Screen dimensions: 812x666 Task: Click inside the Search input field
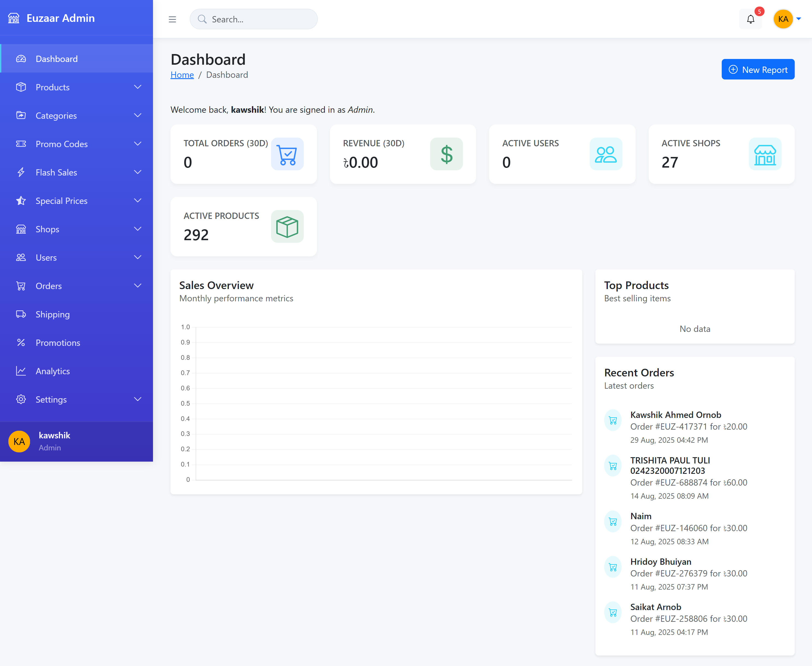253,19
